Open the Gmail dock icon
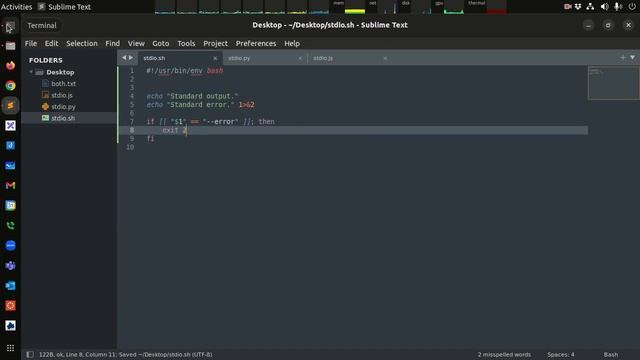 click(11, 185)
